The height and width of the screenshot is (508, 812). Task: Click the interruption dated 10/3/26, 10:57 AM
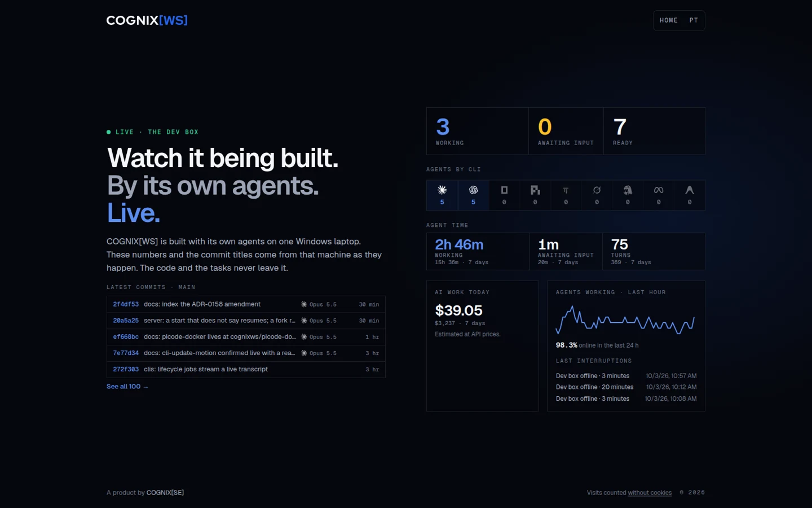click(x=626, y=376)
